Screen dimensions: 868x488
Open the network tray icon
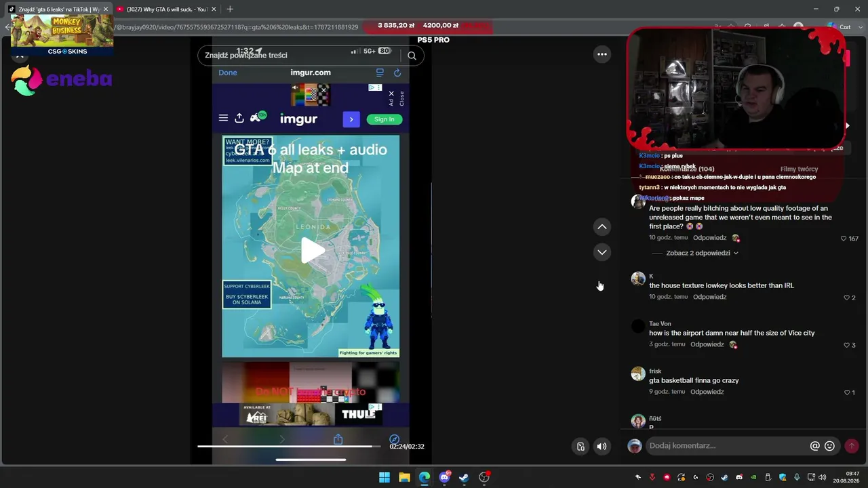(x=812, y=477)
